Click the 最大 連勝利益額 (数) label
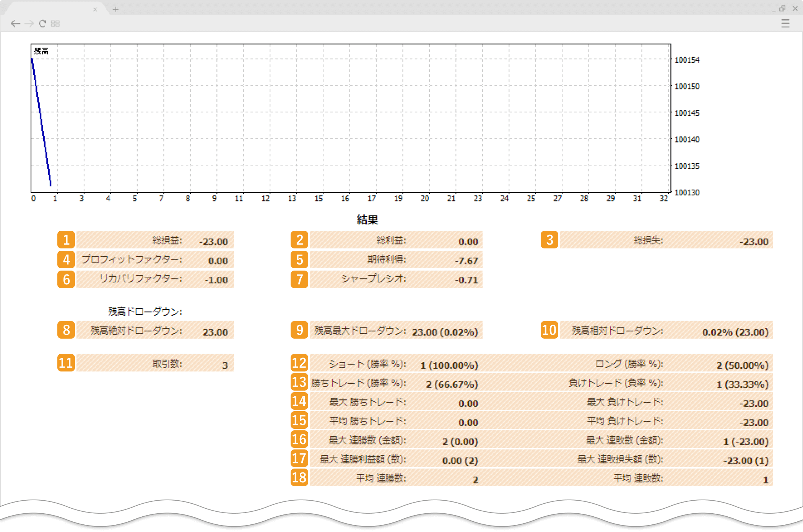 (363, 459)
